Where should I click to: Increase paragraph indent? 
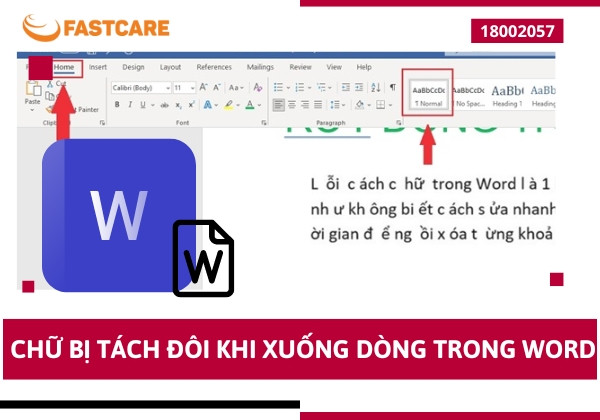point(359,88)
